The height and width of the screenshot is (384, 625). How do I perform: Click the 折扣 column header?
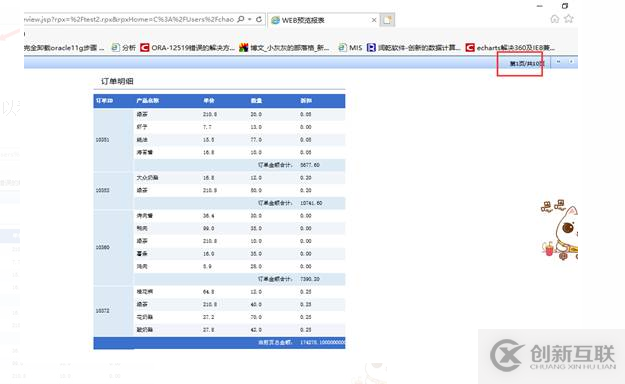306,101
